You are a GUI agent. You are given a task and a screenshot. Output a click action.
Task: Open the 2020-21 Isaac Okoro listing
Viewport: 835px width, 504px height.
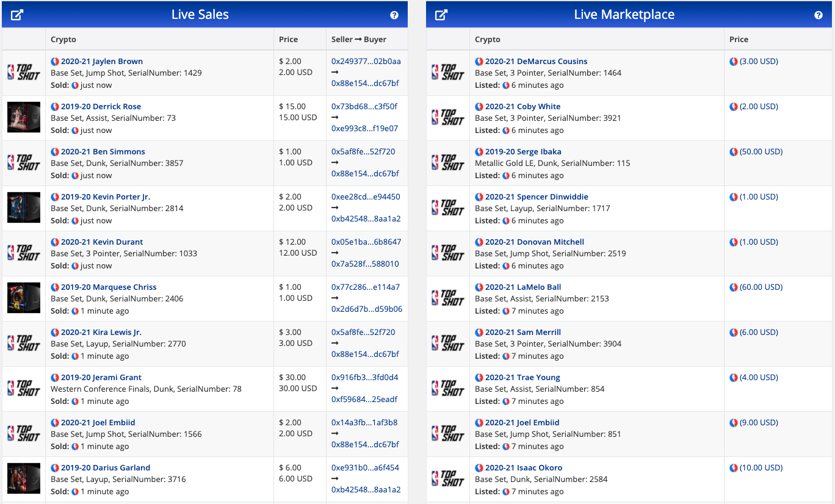point(523,468)
